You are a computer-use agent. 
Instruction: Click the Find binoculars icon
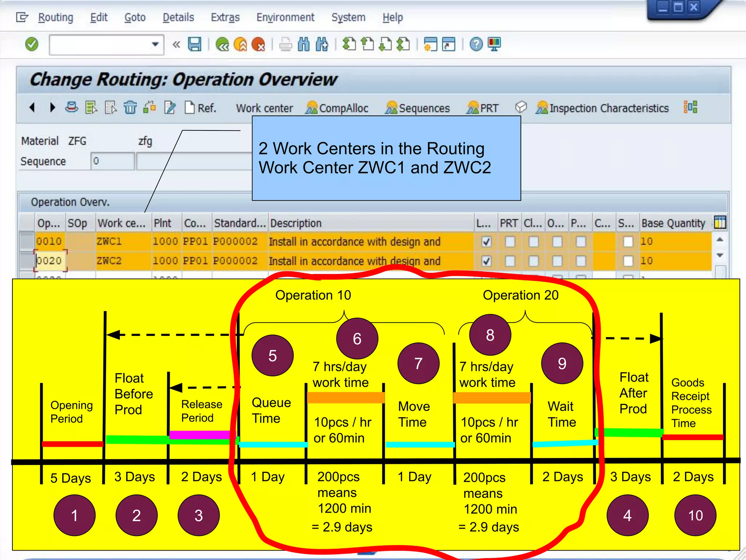(x=303, y=44)
